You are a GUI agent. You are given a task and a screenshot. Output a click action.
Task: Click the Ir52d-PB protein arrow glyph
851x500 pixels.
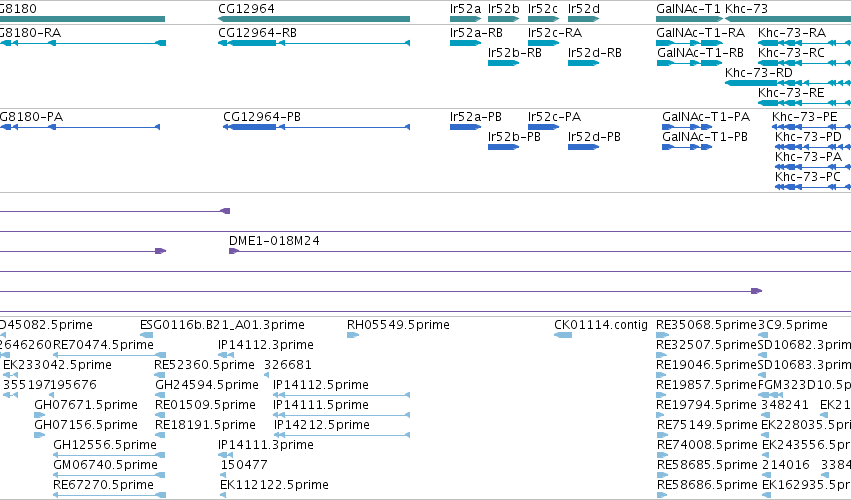pyautogui.click(x=583, y=147)
